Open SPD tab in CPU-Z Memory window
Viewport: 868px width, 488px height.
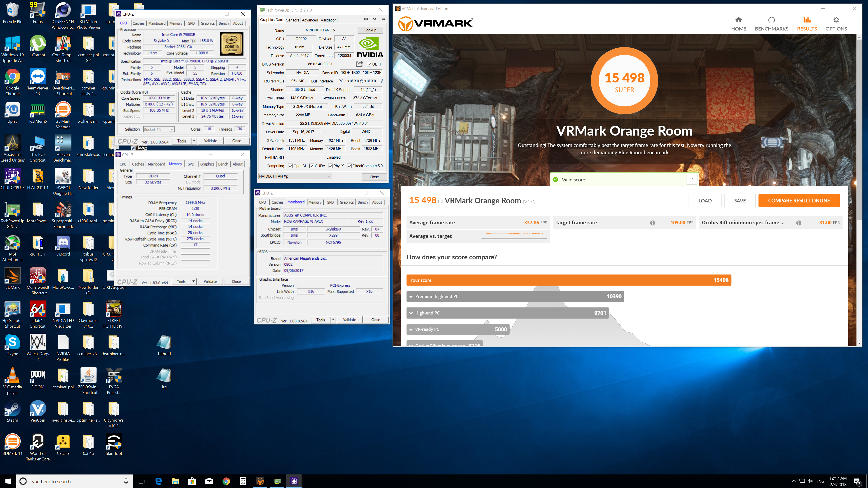[x=191, y=164]
